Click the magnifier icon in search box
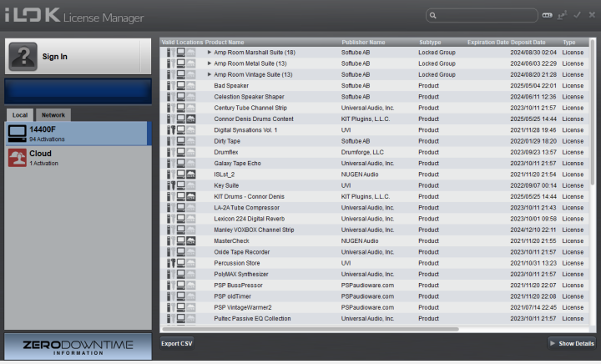 click(x=432, y=15)
